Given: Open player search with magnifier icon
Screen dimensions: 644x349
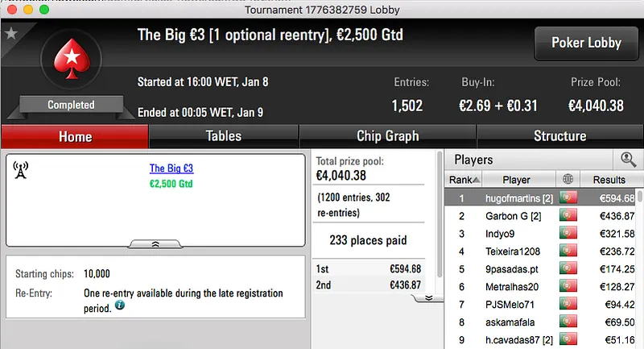Looking at the screenshot, I should (628, 160).
